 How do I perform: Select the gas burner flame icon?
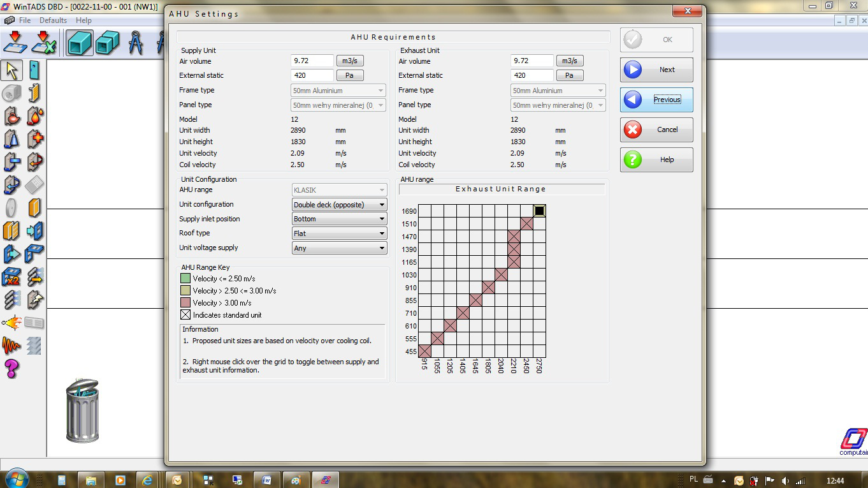12,323
